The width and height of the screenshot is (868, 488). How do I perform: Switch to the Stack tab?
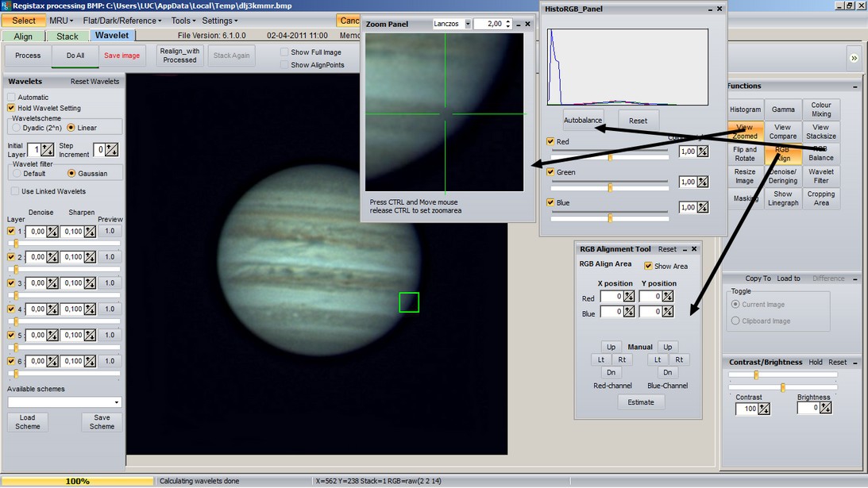click(68, 37)
